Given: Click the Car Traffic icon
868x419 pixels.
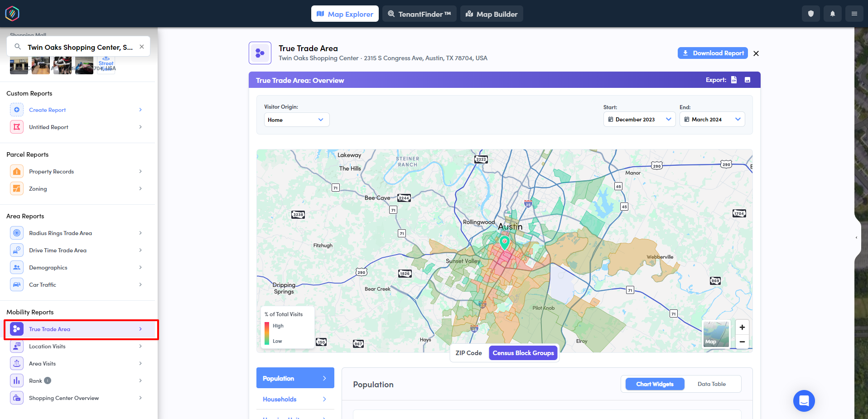Looking at the screenshot, I should tap(17, 284).
